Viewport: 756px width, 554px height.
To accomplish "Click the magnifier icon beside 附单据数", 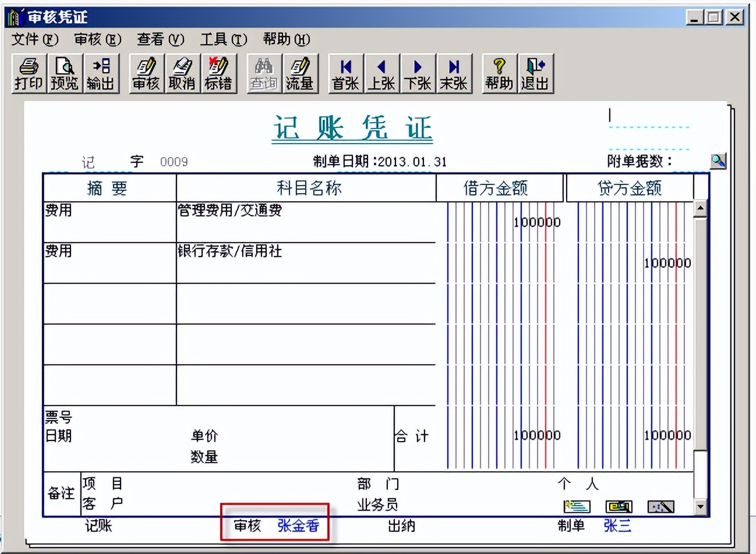I will pyautogui.click(x=718, y=161).
